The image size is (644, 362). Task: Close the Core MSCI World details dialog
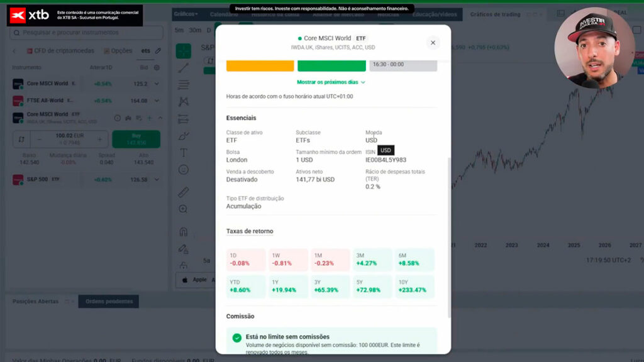pyautogui.click(x=433, y=43)
